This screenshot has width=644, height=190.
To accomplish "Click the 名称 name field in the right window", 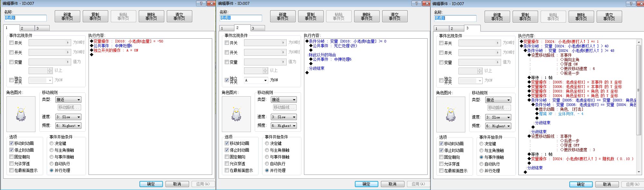I will click(x=455, y=18).
